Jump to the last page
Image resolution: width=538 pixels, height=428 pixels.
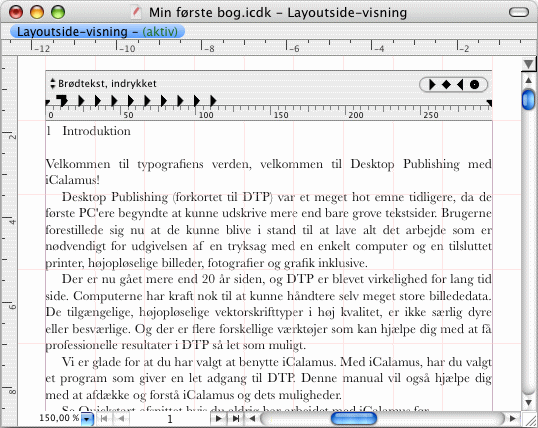(x=236, y=418)
